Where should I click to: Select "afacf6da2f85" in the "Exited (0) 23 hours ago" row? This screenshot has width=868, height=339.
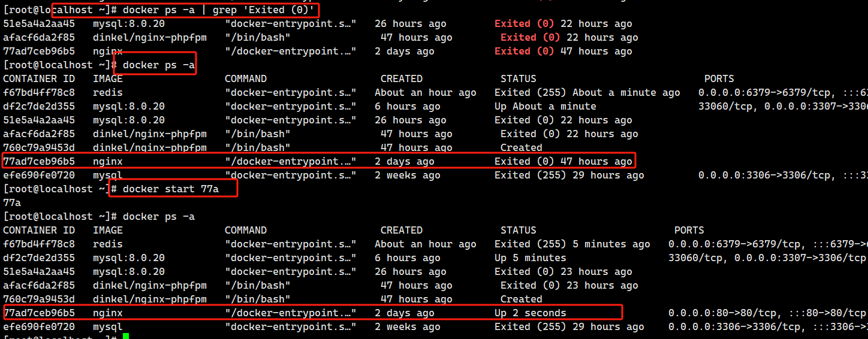coord(39,286)
